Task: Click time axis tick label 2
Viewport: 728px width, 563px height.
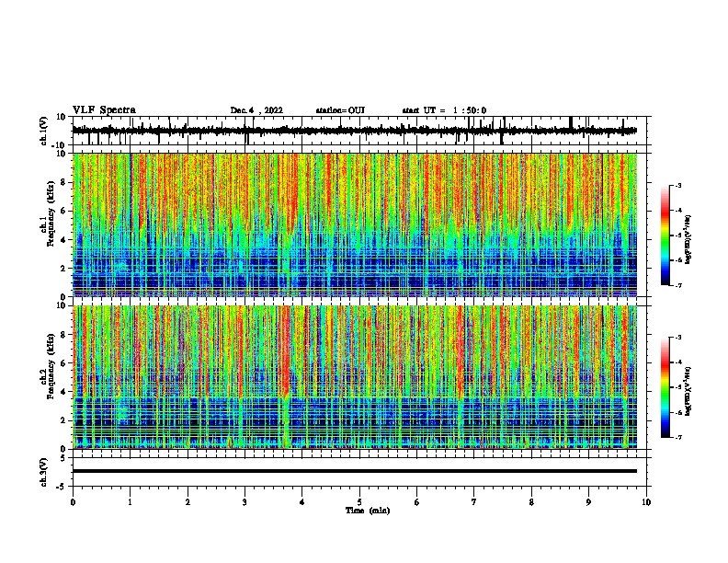Action: point(188,502)
